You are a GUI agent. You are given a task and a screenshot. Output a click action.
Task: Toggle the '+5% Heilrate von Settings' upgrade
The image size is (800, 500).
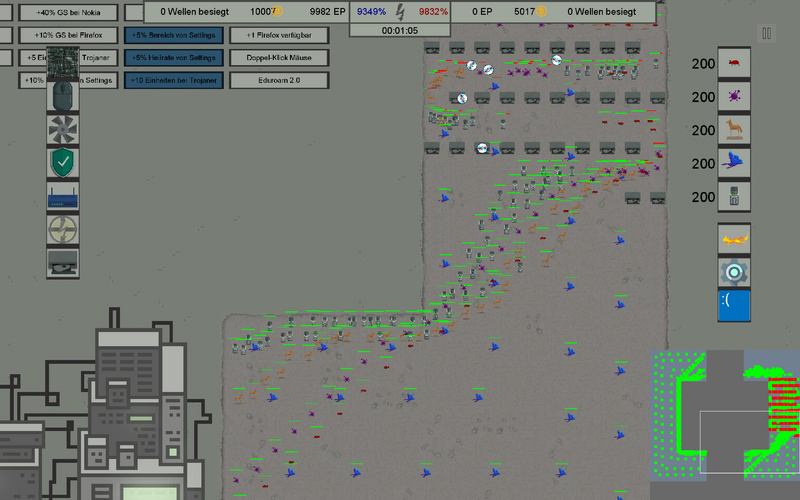click(173, 57)
